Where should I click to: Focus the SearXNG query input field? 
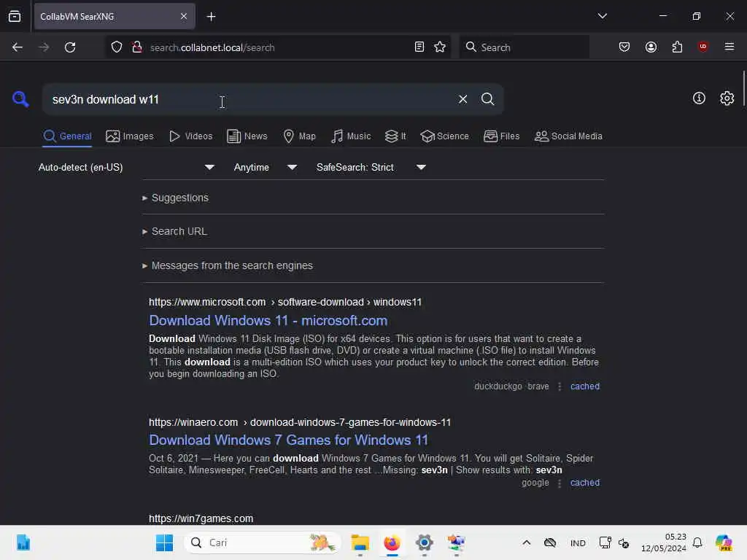248,99
